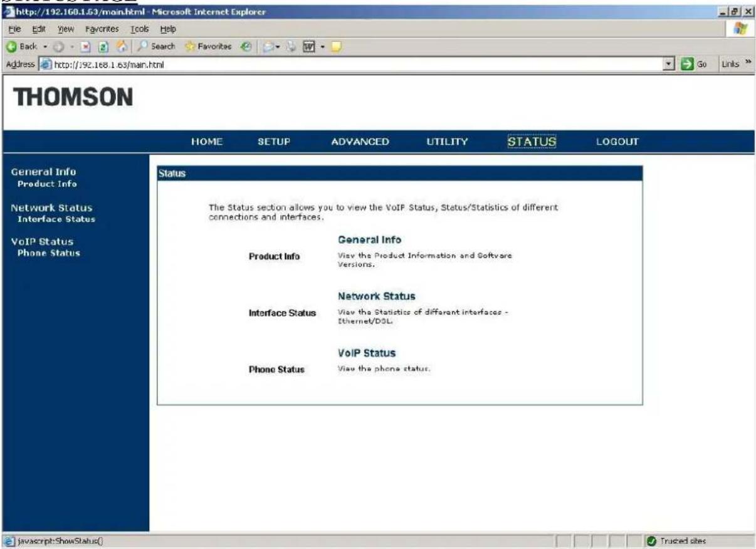Click the THOMSON logo
Viewport: 756px width, 549px height.
[x=73, y=97]
